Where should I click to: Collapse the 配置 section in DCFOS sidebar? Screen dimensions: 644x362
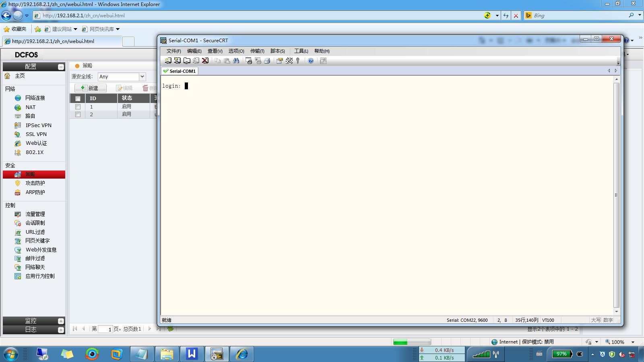tap(61, 67)
